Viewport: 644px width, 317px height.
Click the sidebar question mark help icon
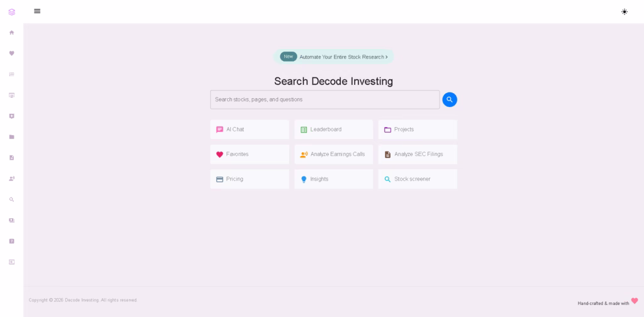tap(11, 241)
